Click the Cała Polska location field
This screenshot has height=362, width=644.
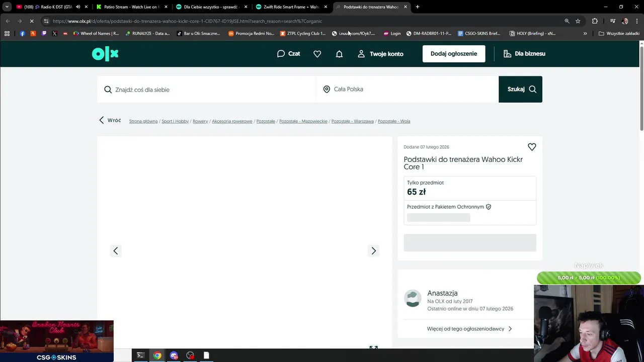(407, 89)
